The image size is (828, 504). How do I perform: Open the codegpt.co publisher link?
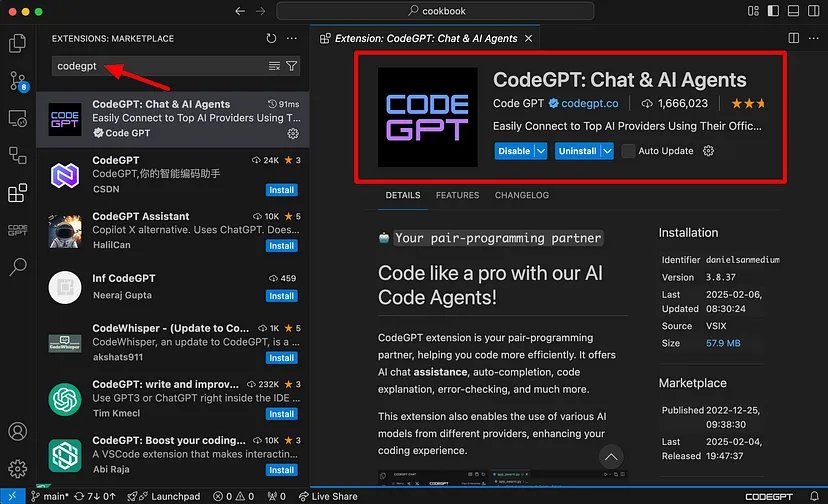[589, 104]
